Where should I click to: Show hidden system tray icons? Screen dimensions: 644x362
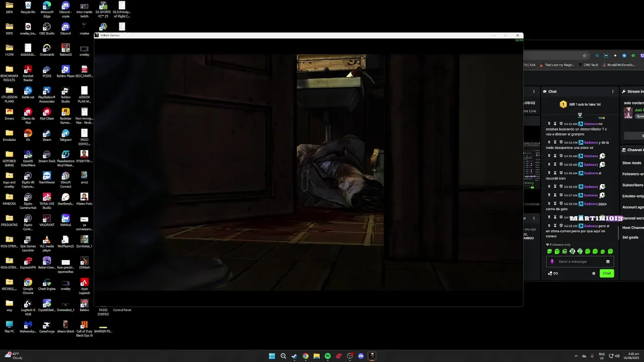[576, 356]
